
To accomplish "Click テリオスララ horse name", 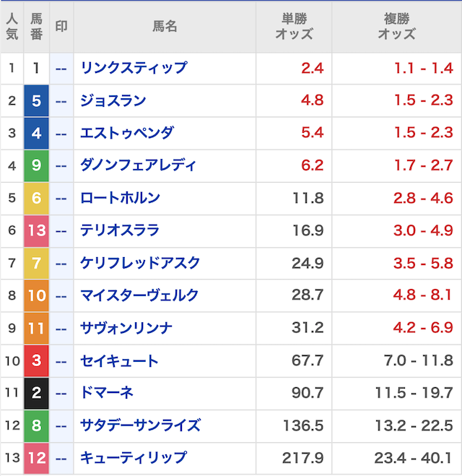I will [x=120, y=230].
